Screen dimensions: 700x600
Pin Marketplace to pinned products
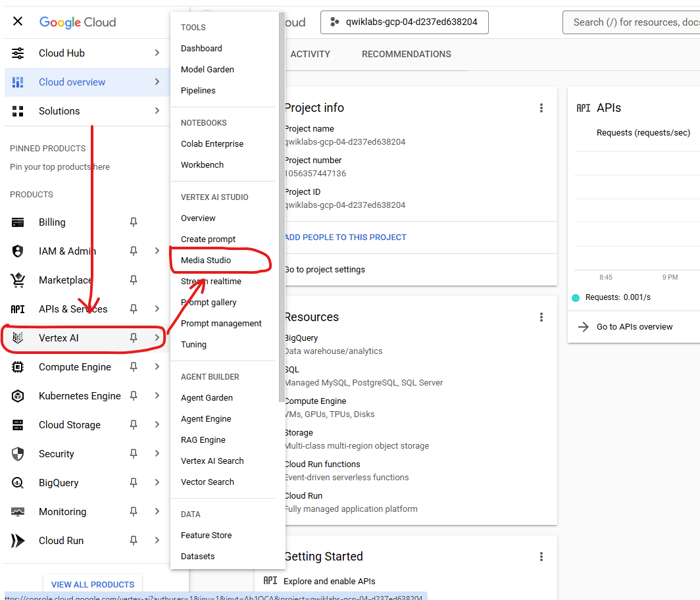134,280
